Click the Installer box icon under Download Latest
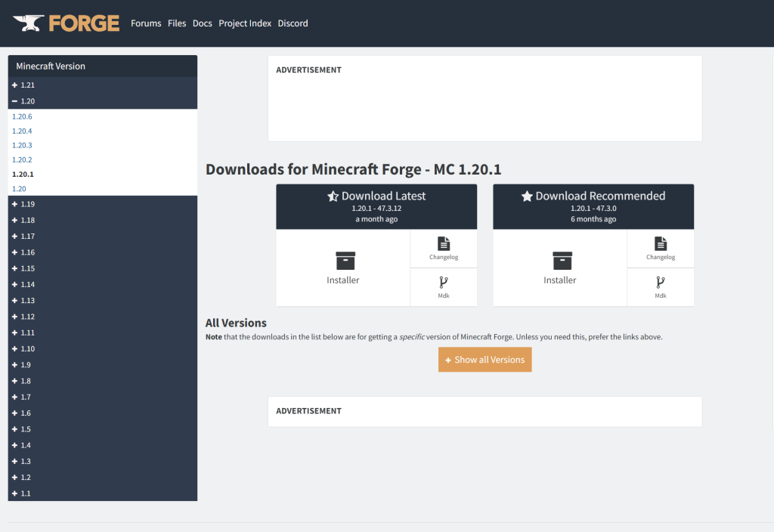This screenshot has width=774, height=532. (345, 261)
